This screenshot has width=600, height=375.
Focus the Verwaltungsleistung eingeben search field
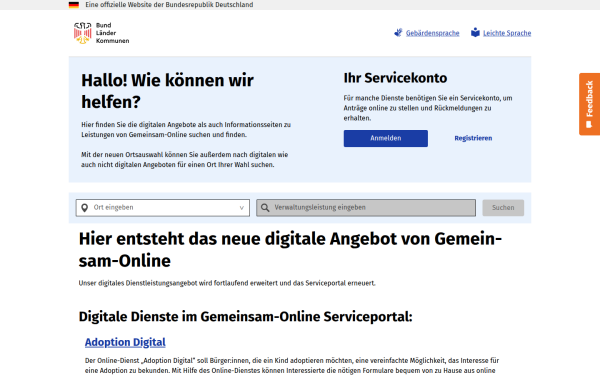[x=366, y=207]
